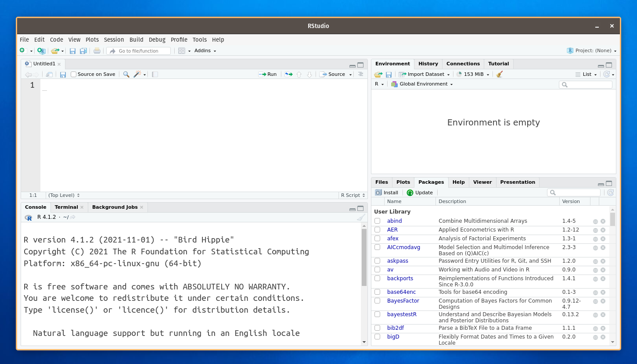Open the abind package web page globe icon
637x364 pixels.
(x=595, y=221)
